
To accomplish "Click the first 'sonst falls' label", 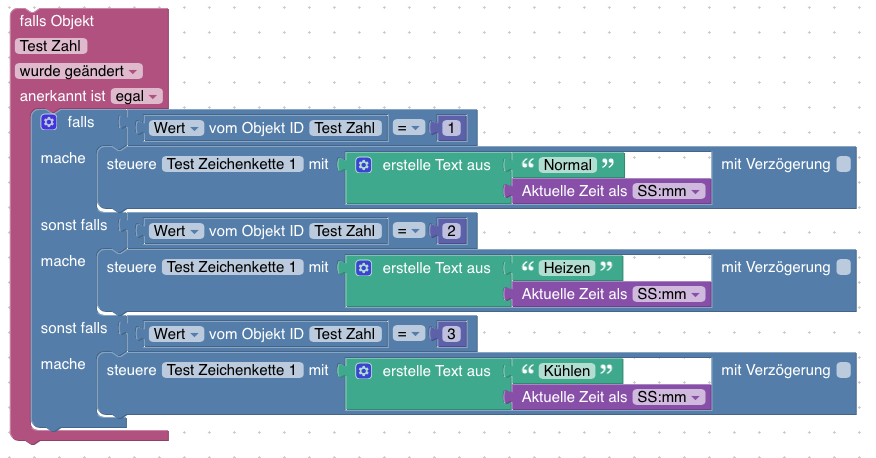I will tap(74, 225).
